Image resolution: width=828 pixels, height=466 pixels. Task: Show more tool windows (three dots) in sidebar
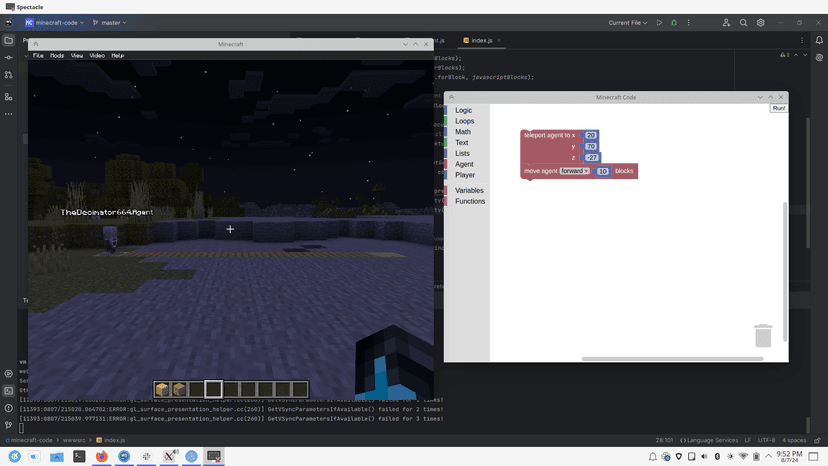click(8, 114)
